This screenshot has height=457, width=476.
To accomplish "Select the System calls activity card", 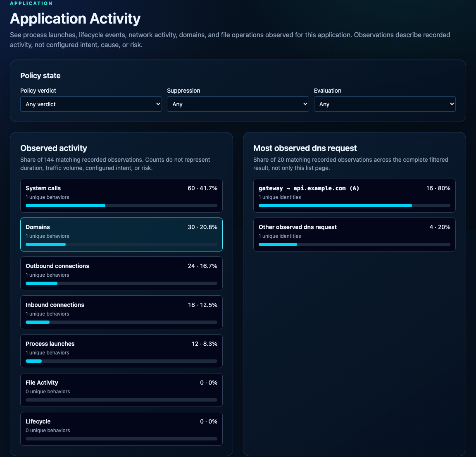I will (x=121, y=196).
